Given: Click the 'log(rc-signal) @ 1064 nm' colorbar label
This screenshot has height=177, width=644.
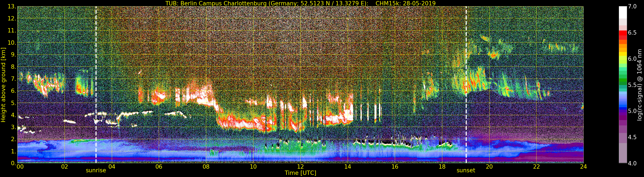Looking at the screenshot, I should point(639,85).
